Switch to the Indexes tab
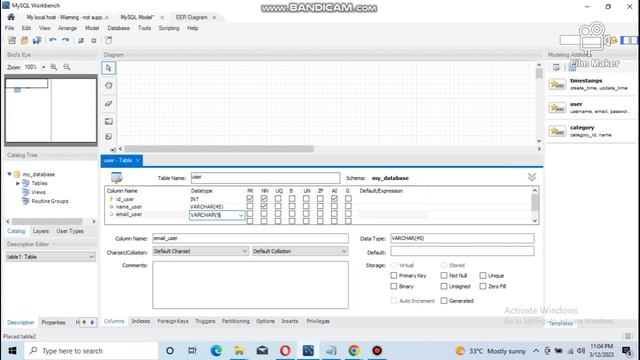This screenshot has width=640, height=360. [x=141, y=321]
